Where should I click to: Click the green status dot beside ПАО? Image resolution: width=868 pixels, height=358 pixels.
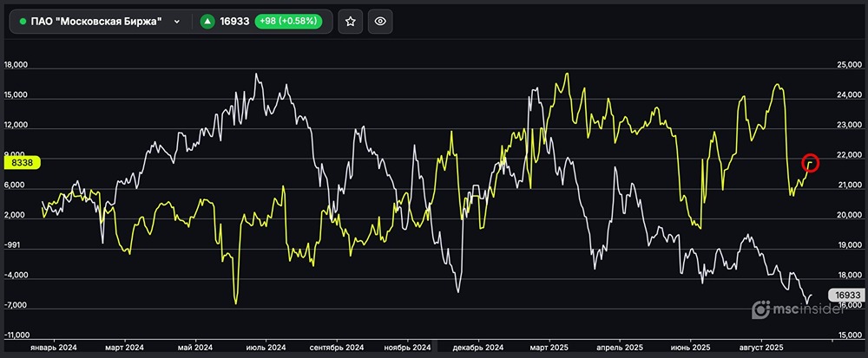[x=23, y=22]
